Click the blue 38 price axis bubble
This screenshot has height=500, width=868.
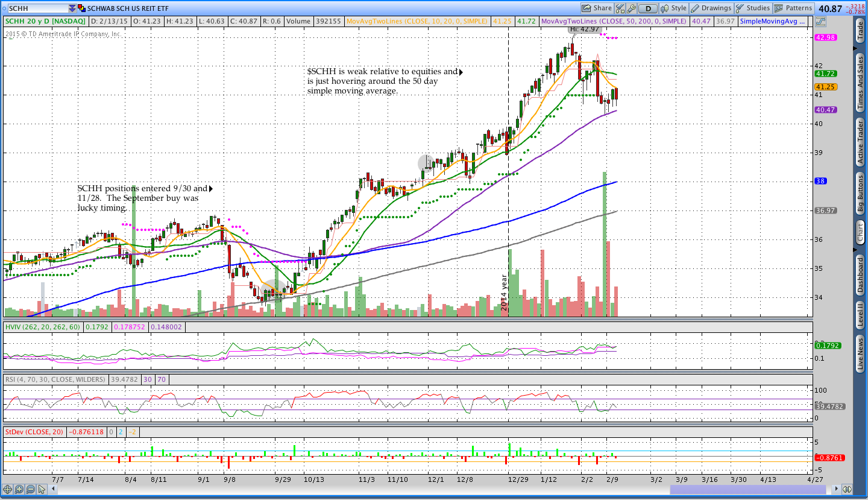pyautogui.click(x=821, y=181)
